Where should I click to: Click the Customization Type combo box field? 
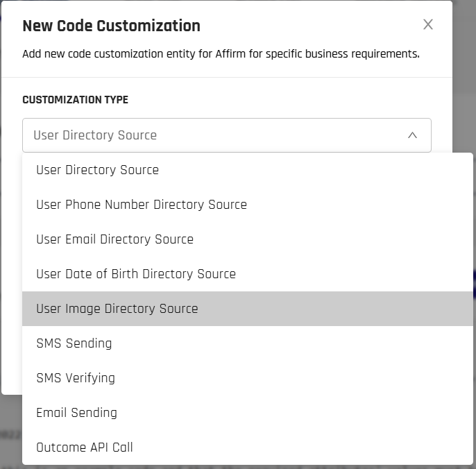click(208, 135)
